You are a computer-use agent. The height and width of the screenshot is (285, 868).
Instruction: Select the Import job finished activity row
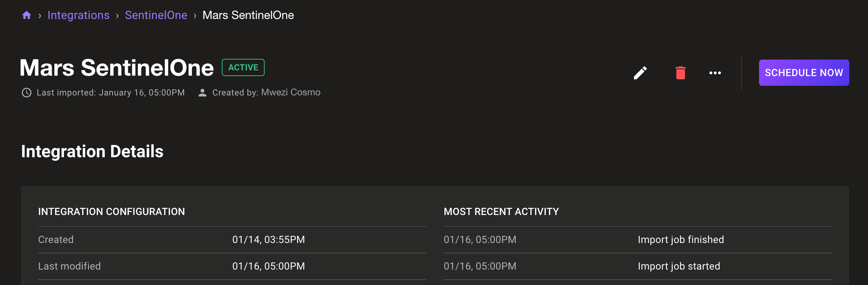[681, 240]
